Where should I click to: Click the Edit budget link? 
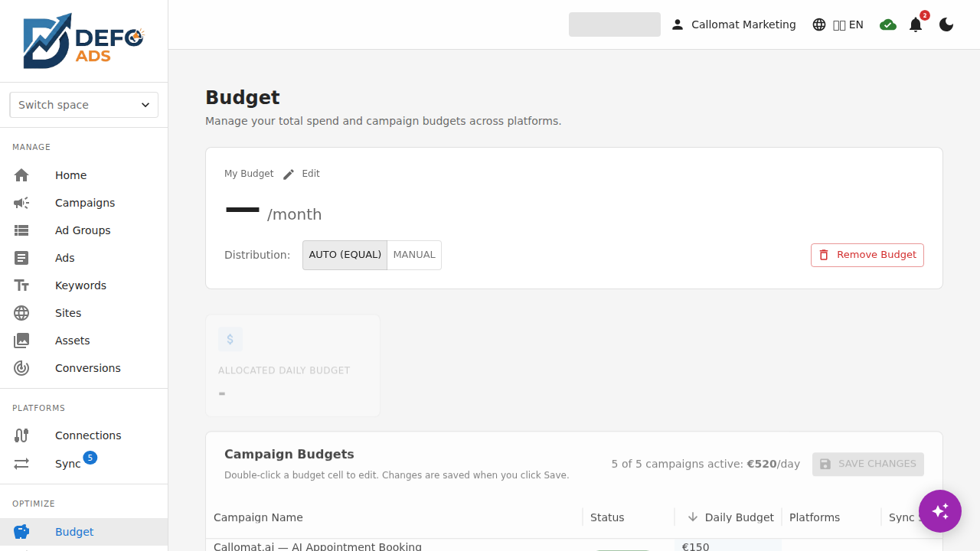tap(311, 174)
